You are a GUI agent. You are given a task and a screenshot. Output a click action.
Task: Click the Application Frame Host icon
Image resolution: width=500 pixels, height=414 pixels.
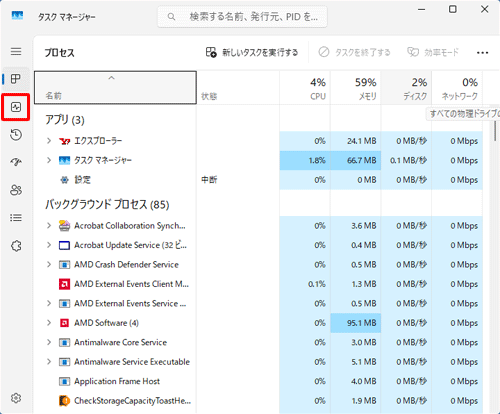click(64, 381)
